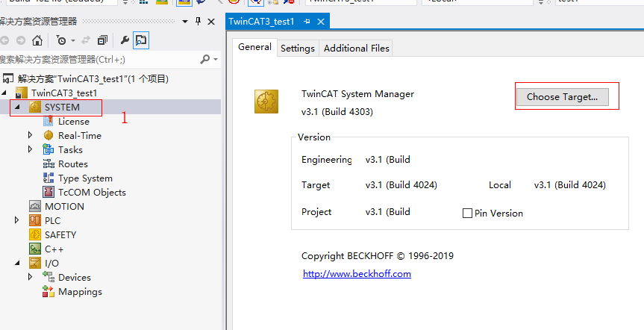The image size is (644, 330).
Task: Click the Choose Target... button
Action: tap(562, 97)
